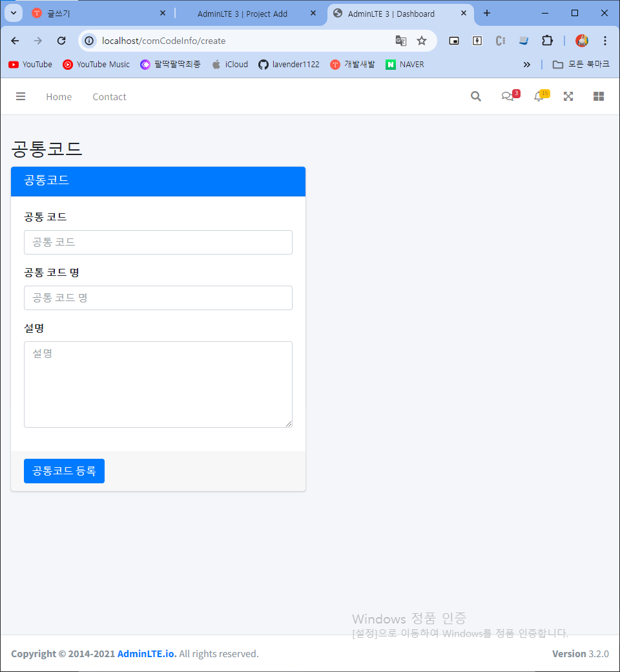
Task: Open 팔딱팔딱최종 bookmark
Action: [170, 64]
